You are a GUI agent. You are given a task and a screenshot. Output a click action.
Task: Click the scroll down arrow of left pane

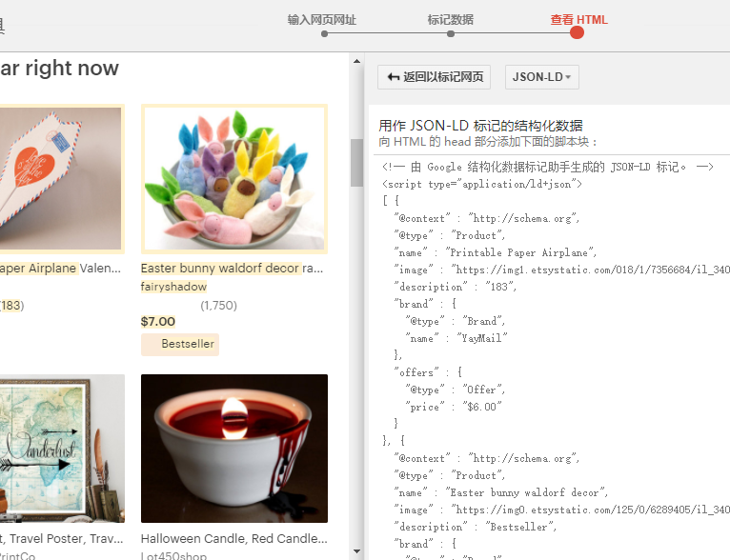pyautogui.click(x=357, y=550)
